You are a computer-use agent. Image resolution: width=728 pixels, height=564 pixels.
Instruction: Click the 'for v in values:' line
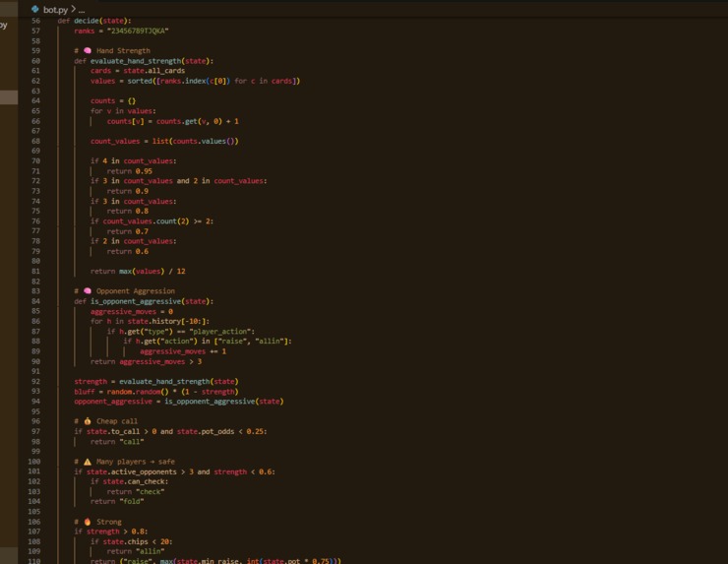coord(123,111)
